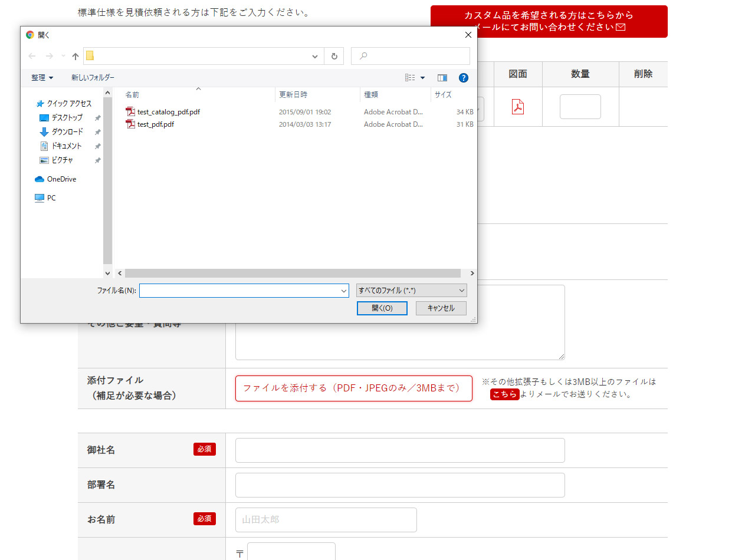Open view options dropdown arrow
Screen dimensions: 745x560
pyautogui.click(x=422, y=78)
